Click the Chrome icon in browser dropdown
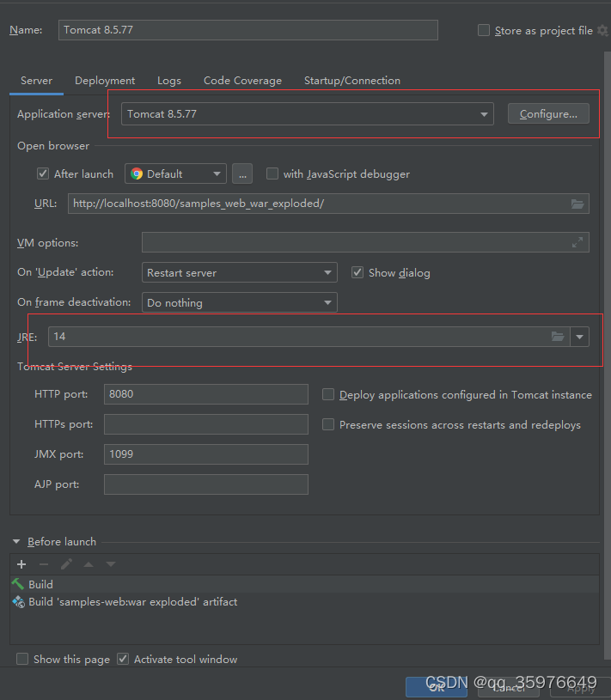 pos(137,173)
